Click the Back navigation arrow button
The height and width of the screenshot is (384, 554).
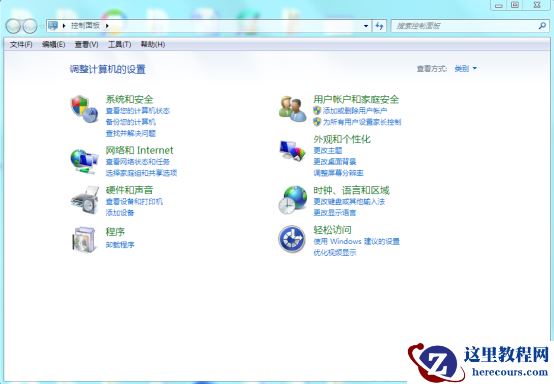click(x=13, y=26)
